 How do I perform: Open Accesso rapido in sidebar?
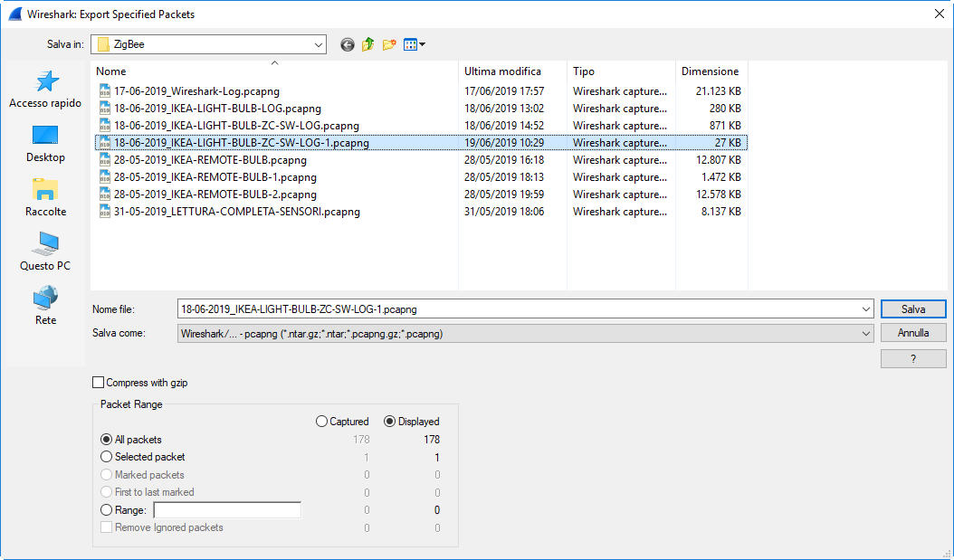(45, 90)
